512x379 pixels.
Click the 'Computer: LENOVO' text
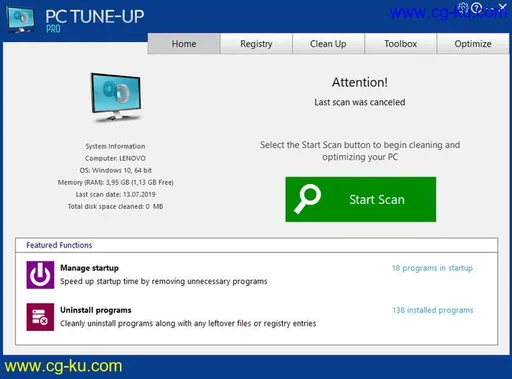coord(115,158)
